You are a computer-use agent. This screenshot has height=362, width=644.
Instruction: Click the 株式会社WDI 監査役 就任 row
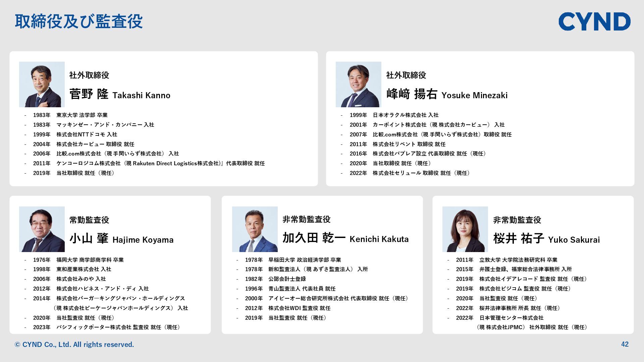point(283,308)
